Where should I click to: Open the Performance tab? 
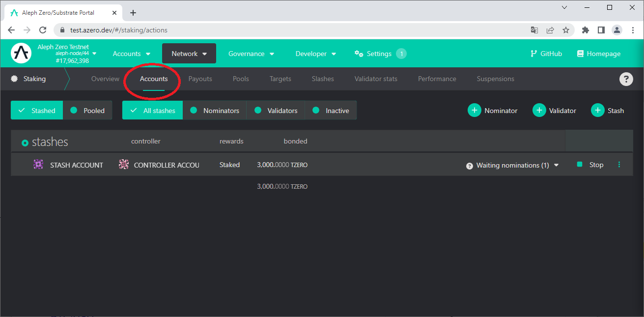pyautogui.click(x=437, y=79)
